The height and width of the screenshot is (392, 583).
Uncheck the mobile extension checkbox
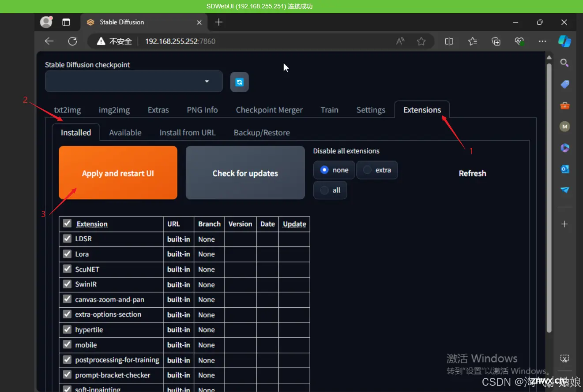67,344
